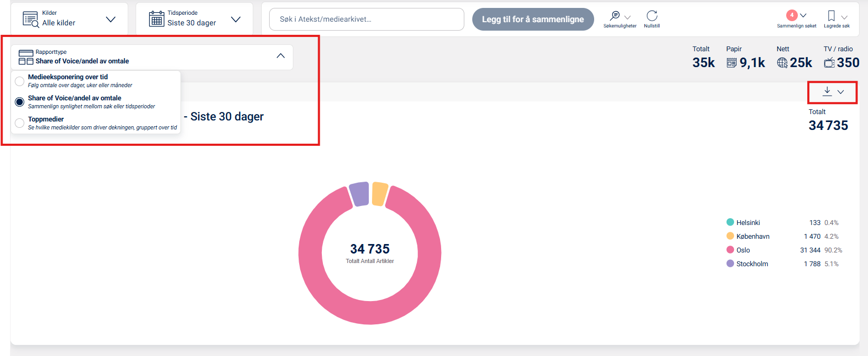Focus the 'Søk i Atekst/mediearkivet' search field

coord(367,19)
